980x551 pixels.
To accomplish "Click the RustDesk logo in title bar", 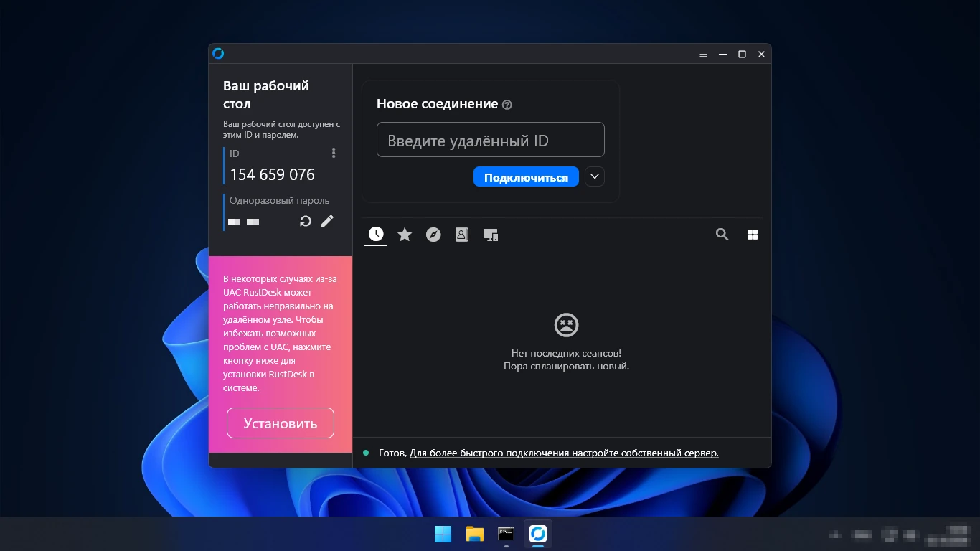I will (218, 53).
